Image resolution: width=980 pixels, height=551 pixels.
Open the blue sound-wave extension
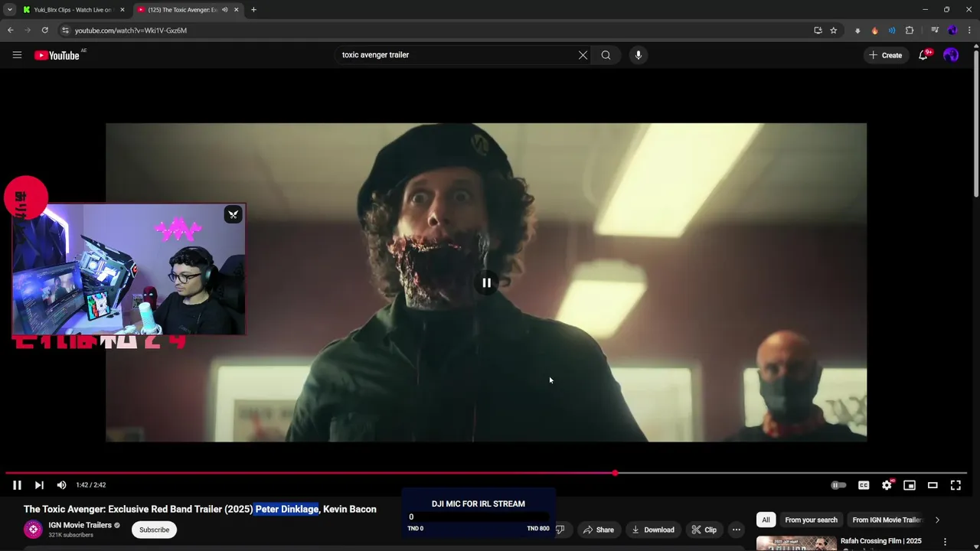(x=892, y=31)
